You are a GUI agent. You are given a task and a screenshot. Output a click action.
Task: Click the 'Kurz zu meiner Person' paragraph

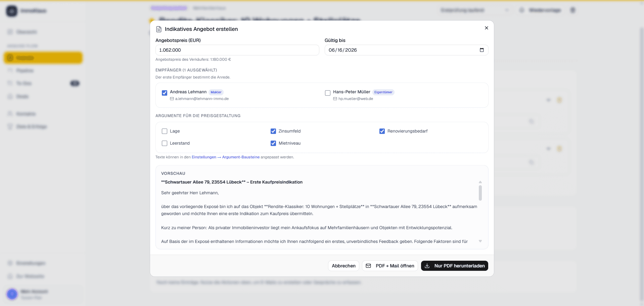[307, 228]
